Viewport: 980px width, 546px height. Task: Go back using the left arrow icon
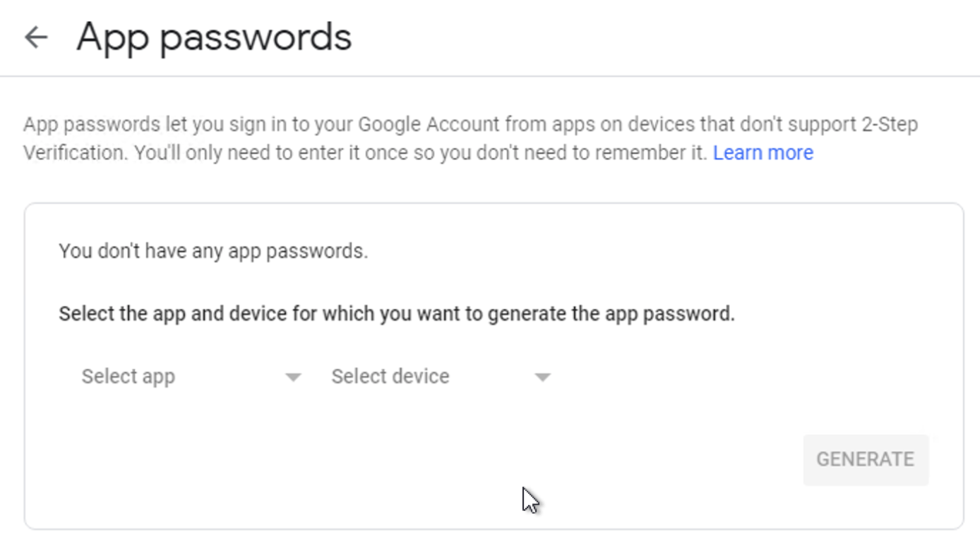pos(36,37)
